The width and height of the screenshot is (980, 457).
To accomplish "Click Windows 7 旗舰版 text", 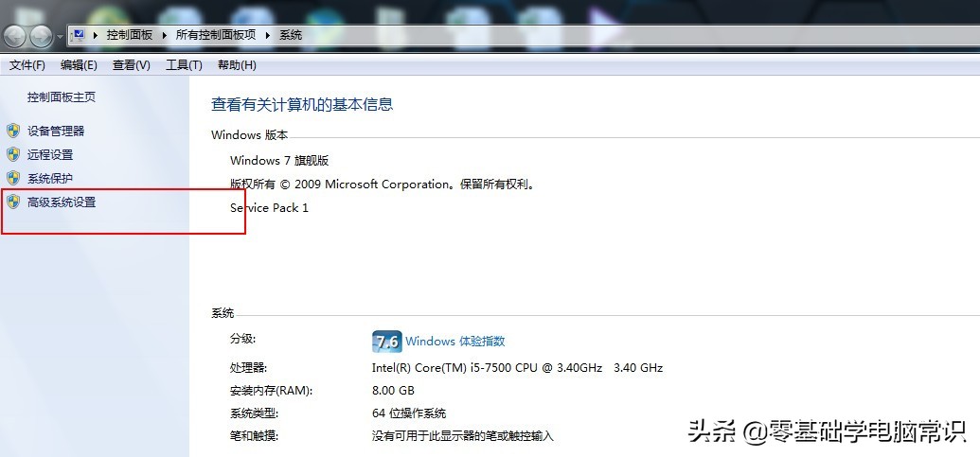I will (279, 161).
